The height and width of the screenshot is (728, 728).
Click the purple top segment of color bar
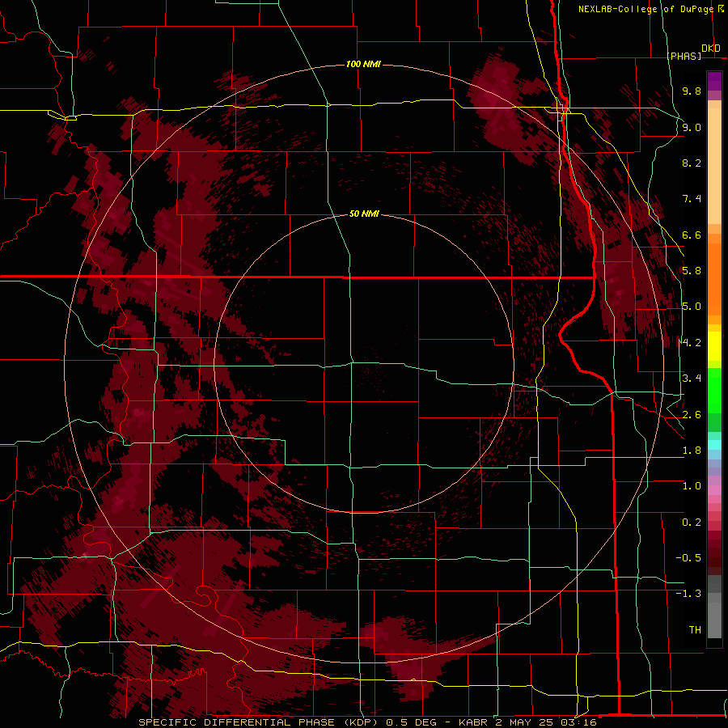(x=714, y=81)
